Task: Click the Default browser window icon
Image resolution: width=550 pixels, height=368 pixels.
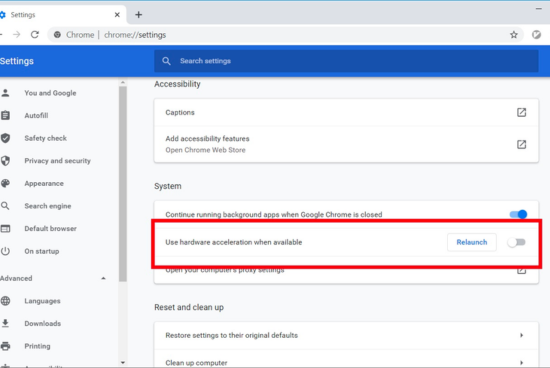Action: coord(5,229)
